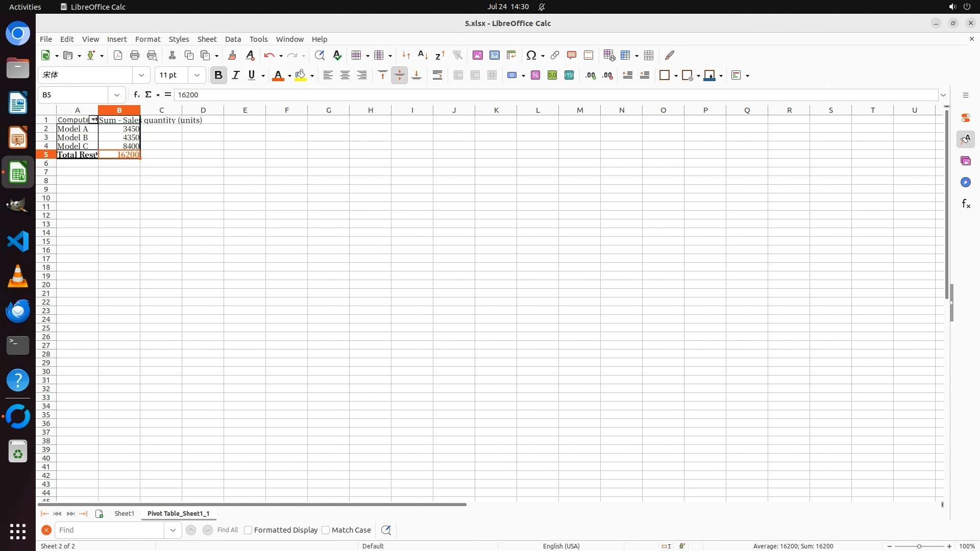Viewport: 980px width, 551px height.
Task: Click the Sort Ascending icon
Action: click(423, 55)
